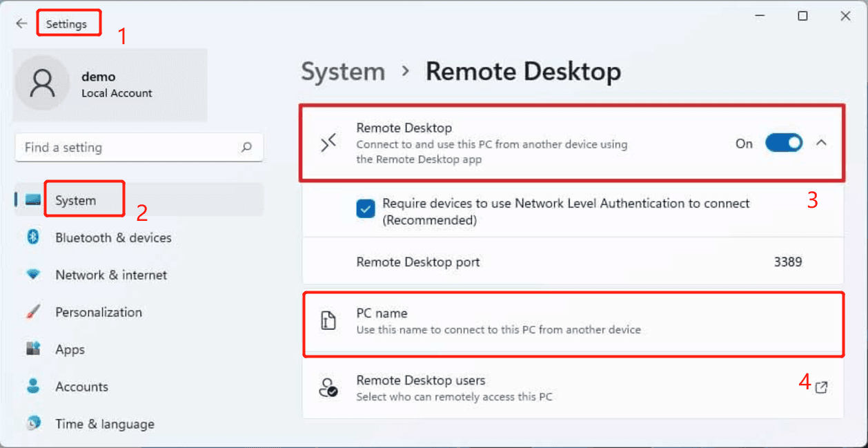Click the Accounts person icon
The height and width of the screenshot is (448, 868).
33,386
